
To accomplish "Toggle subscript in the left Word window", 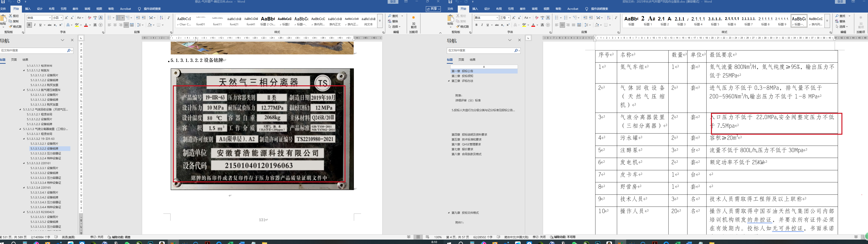I will pyautogui.click(x=55, y=25).
